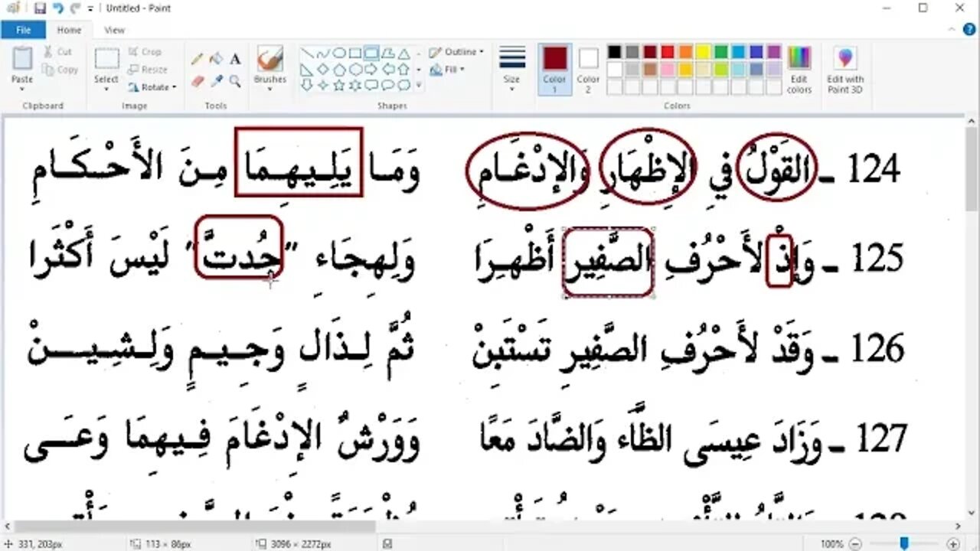Pick the black color swatch
980x551 pixels.
click(614, 52)
